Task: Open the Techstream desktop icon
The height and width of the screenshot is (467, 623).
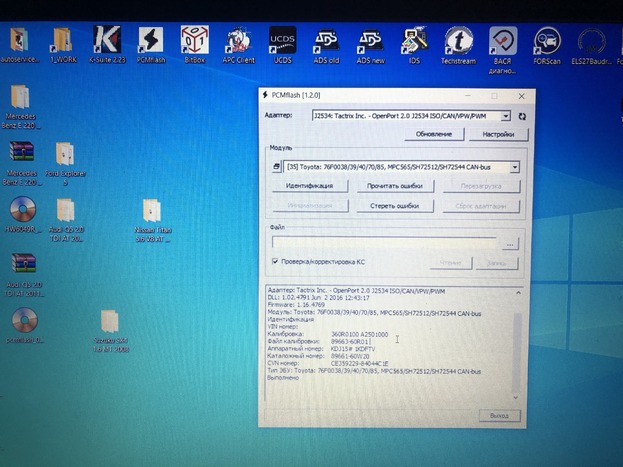Action: [x=458, y=43]
